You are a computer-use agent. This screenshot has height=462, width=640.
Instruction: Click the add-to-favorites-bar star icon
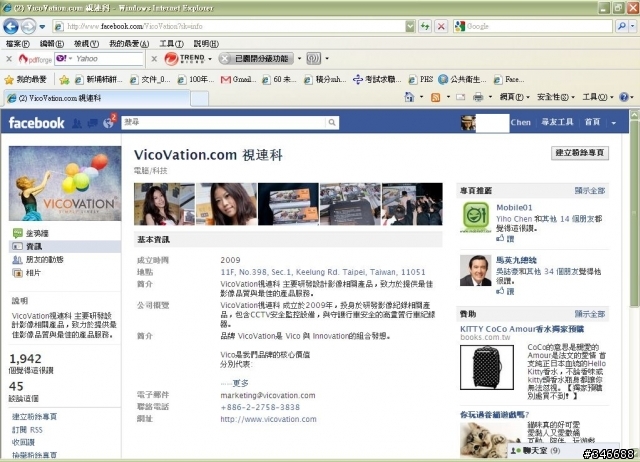(64, 80)
